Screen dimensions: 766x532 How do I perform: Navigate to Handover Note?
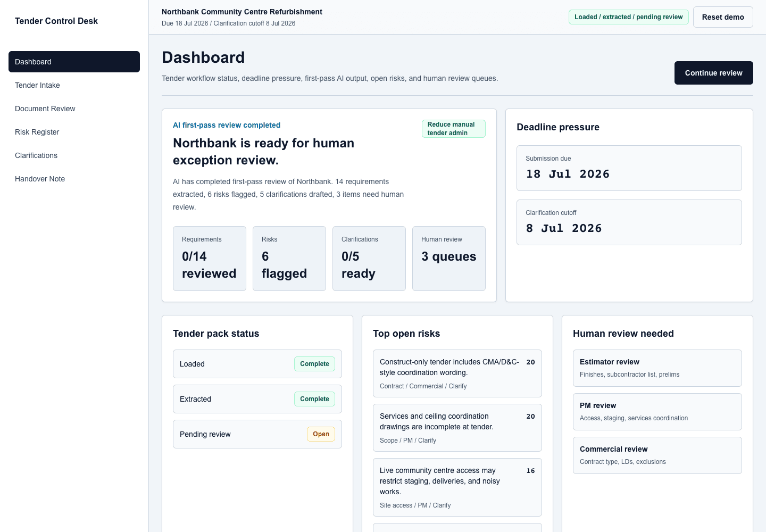[74, 179]
